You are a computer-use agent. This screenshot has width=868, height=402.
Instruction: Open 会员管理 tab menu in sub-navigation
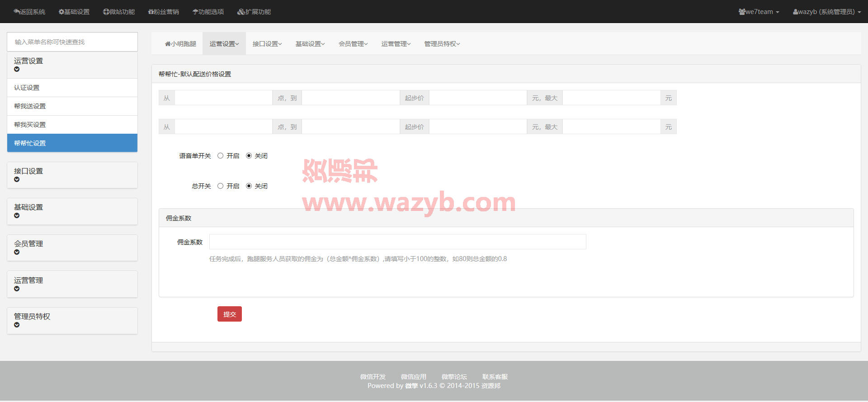click(353, 44)
